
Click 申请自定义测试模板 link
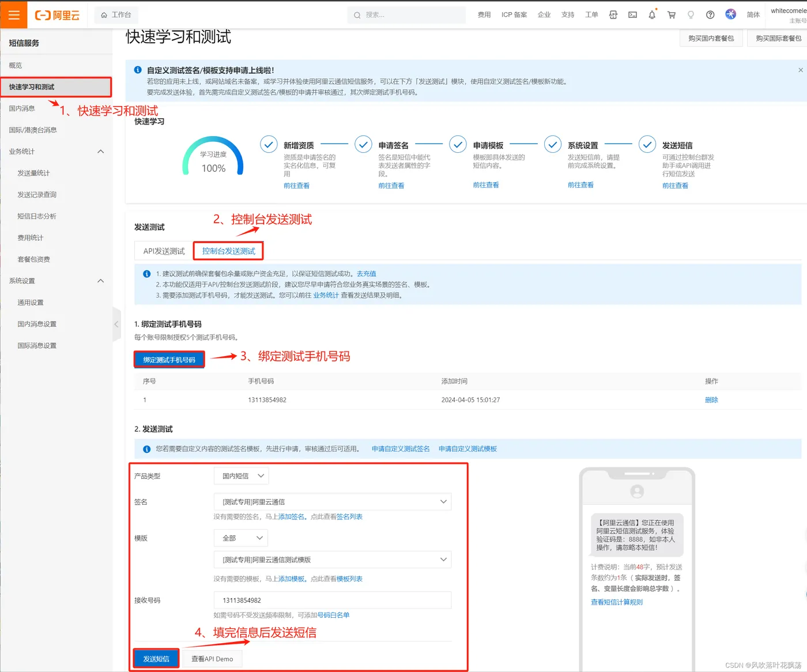pos(467,449)
